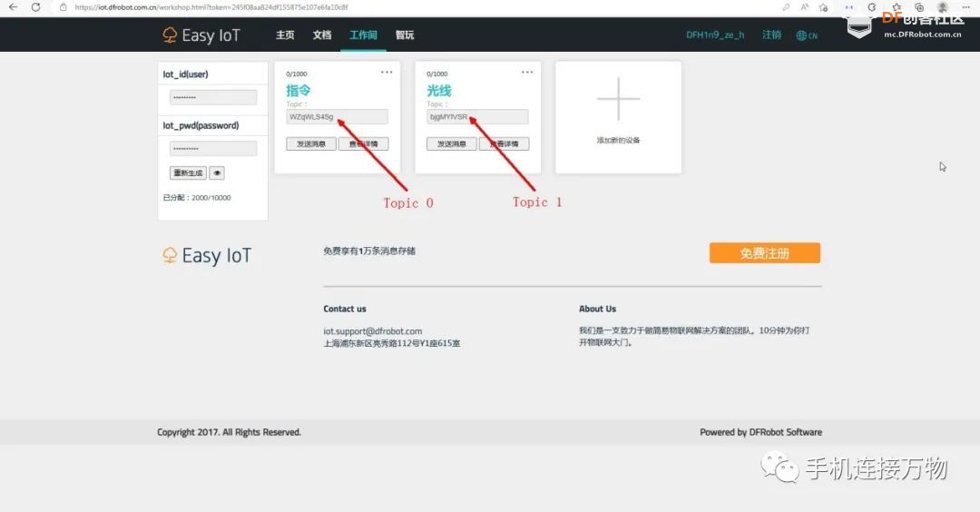
Task: Open the 智玩 nav tab
Action: point(405,35)
